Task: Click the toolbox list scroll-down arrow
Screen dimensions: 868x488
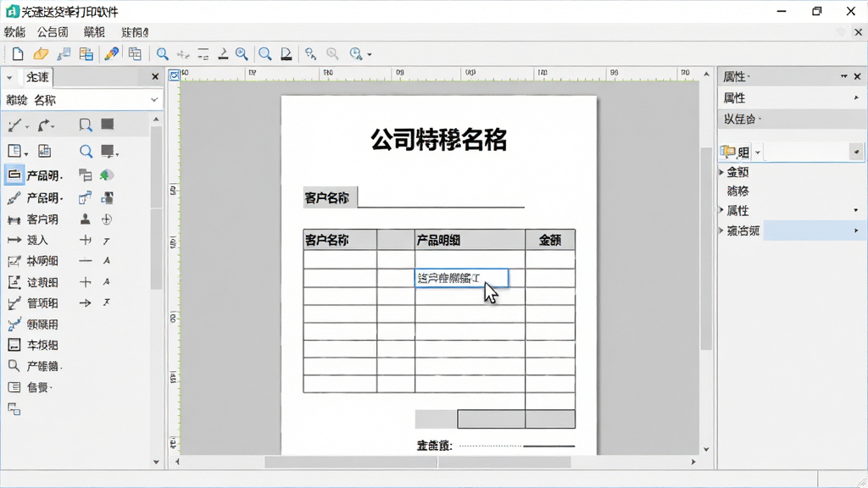Action: (x=156, y=462)
